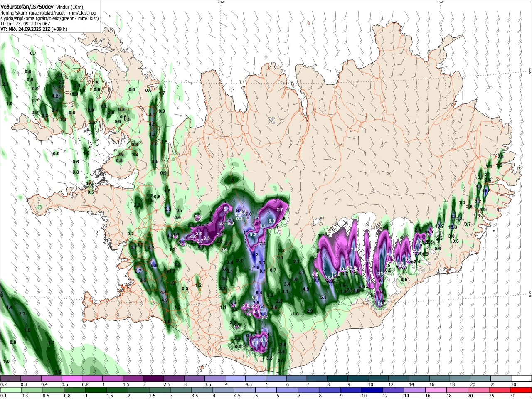Viewport: 532px width, 399px height.
Task: Pick the bright pink 0.5–0.8 swatch, top row
Action: [72, 379]
